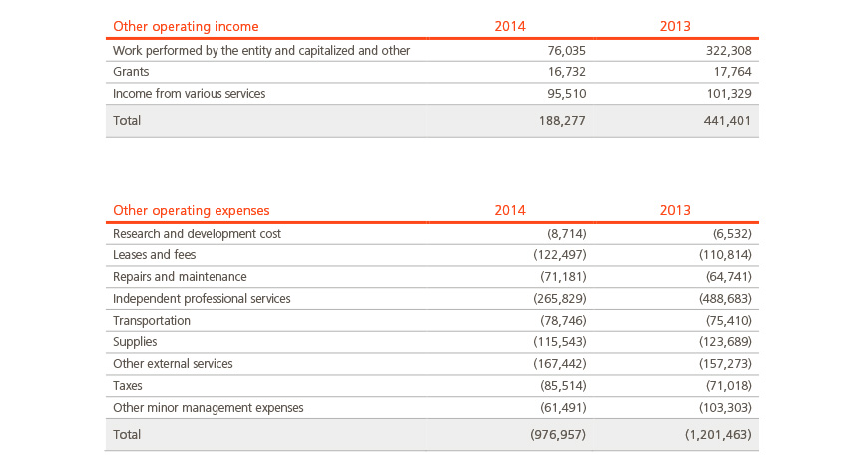Viewport: 868px width, 458px height.
Task: Select the 'Supplies' row label
Action: point(135,342)
